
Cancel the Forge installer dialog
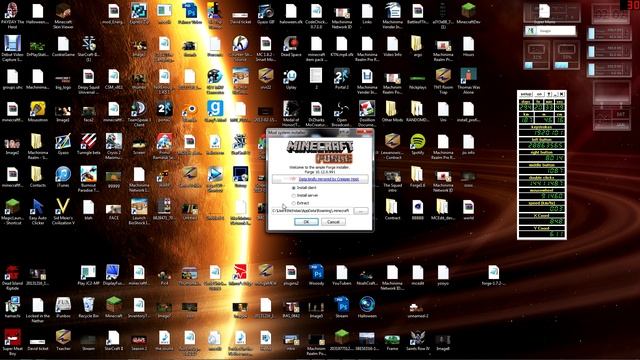pos(333,222)
